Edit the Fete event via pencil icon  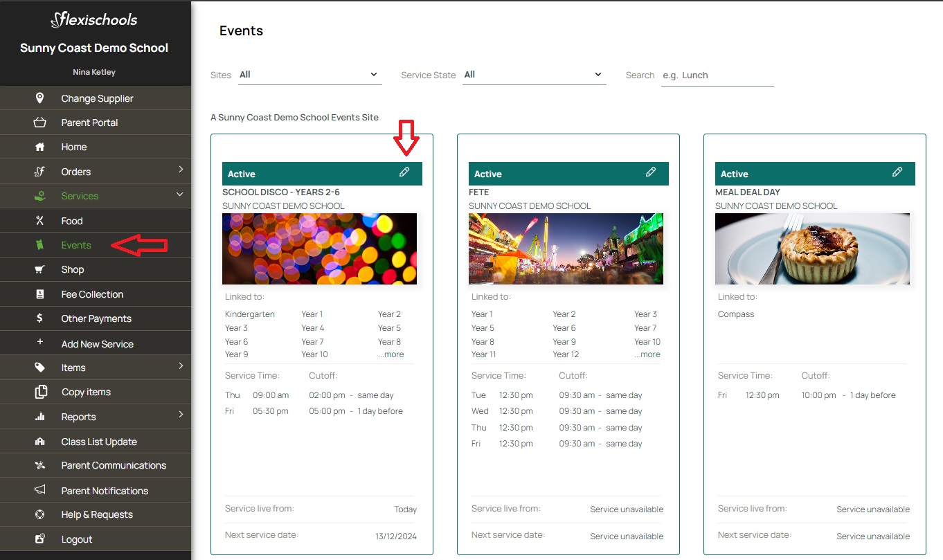(x=651, y=172)
